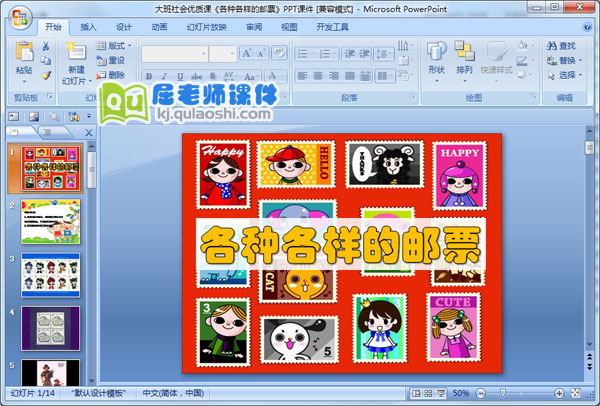The height and width of the screenshot is (406, 600).
Task: Open the Shapes gallery
Action: pos(437,61)
